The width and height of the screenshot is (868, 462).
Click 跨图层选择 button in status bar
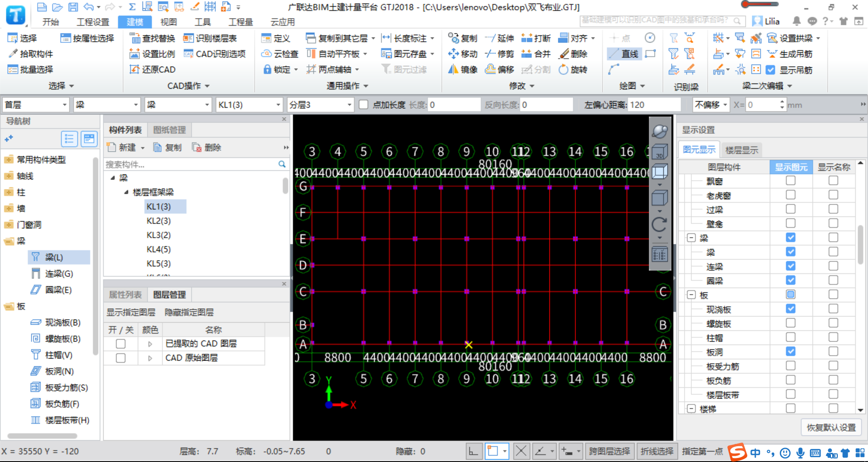tap(609, 451)
